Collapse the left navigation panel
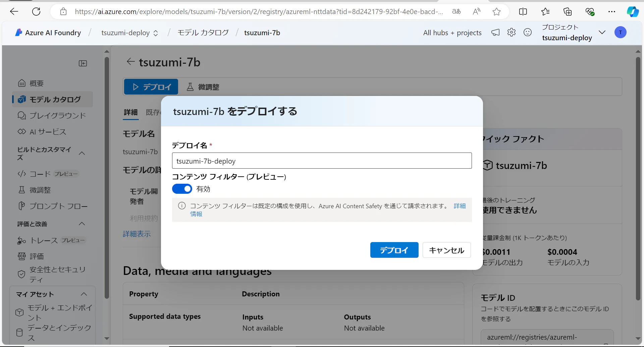Viewport: 644px width, 347px height. tap(83, 63)
